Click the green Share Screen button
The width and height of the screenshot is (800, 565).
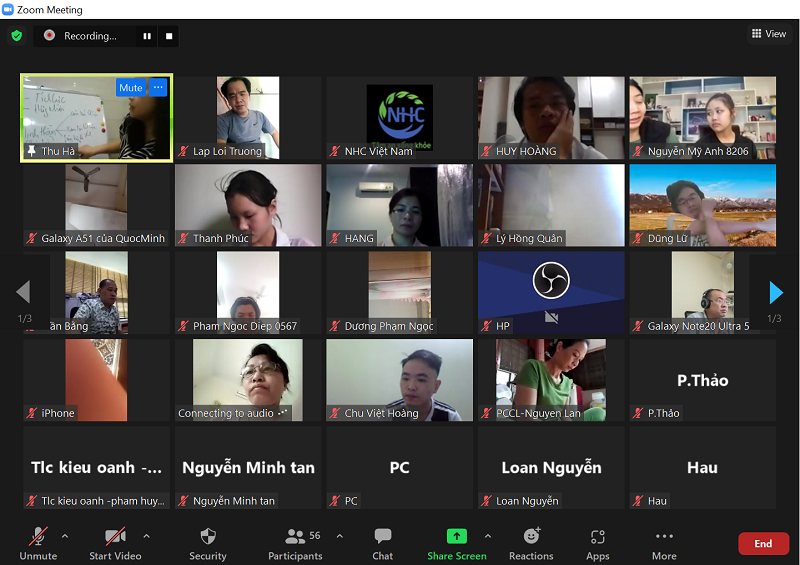(x=456, y=543)
